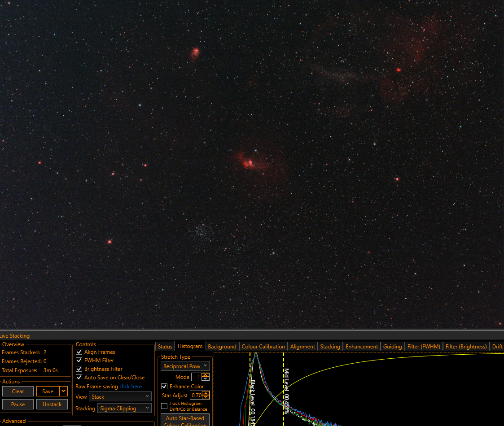Open the View dropdown showing Stack
The height and width of the screenshot is (426, 504).
pos(120,397)
